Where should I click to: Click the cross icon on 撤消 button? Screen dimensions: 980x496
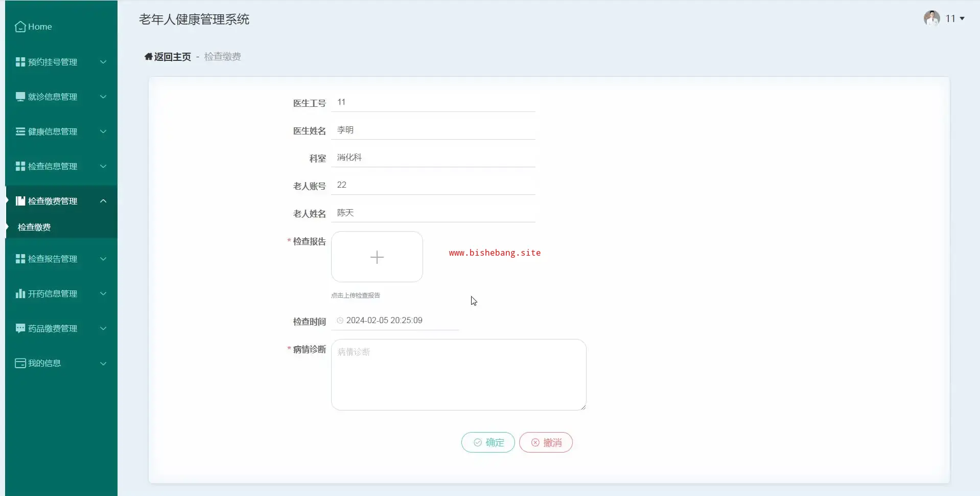click(535, 442)
